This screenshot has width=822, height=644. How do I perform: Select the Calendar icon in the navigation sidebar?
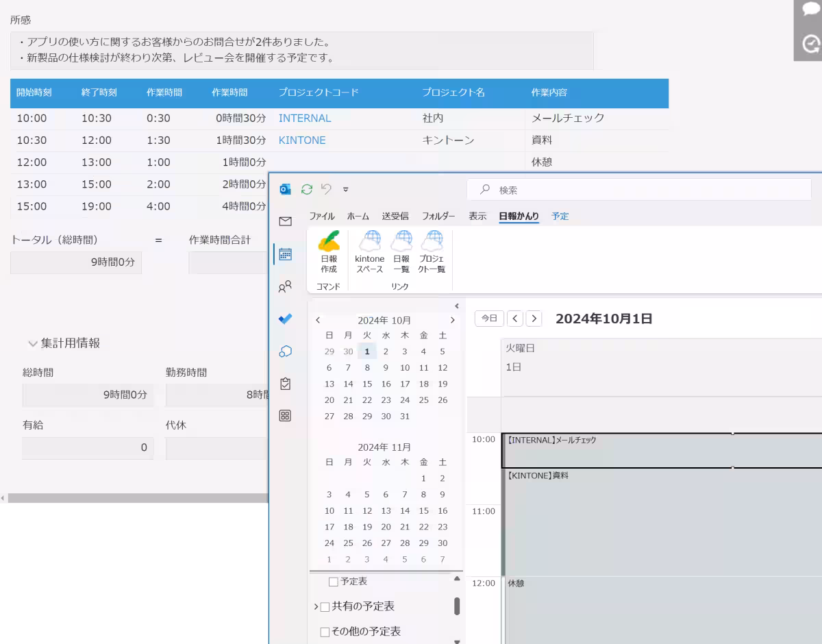click(x=285, y=254)
